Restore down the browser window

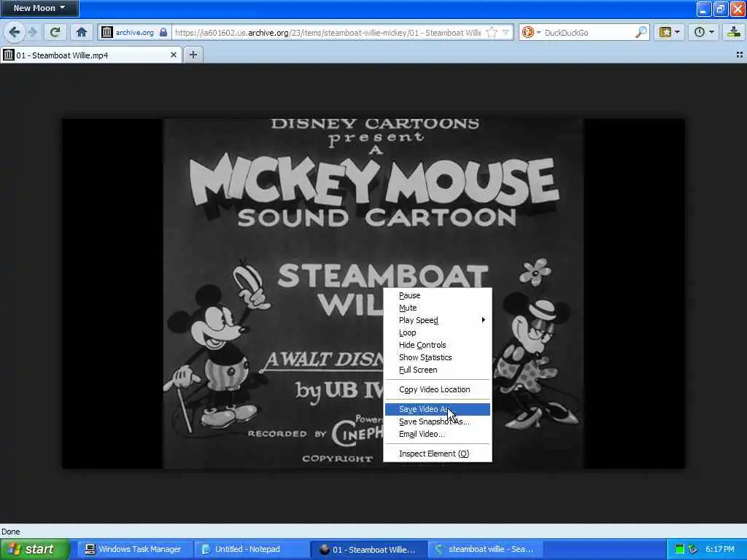coord(721,9)
